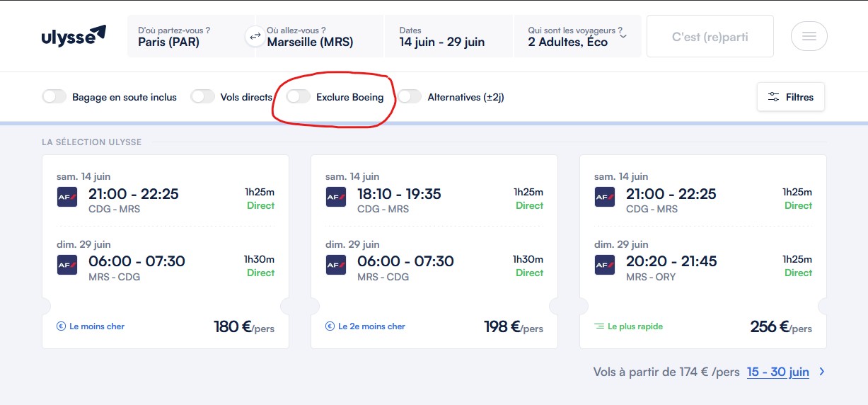Click the Filtres sliders icon
Screen dimensions: 868x405
(774, 97)
